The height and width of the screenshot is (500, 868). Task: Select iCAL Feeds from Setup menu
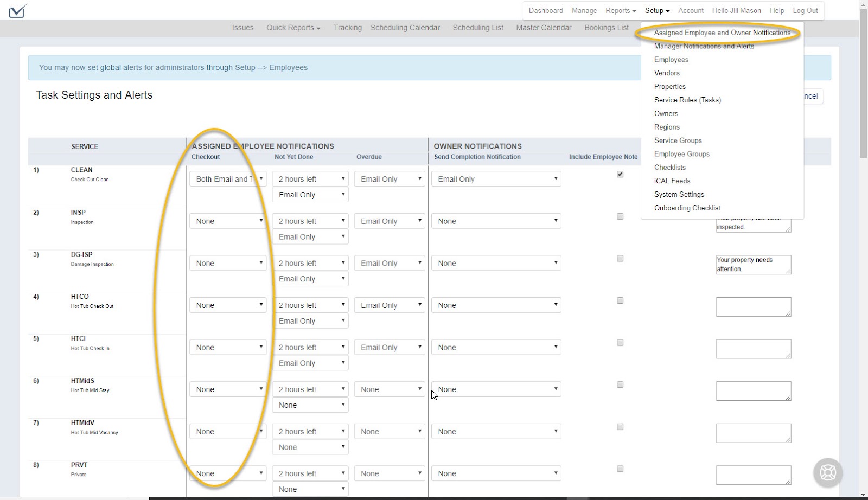tap(672, 181)
